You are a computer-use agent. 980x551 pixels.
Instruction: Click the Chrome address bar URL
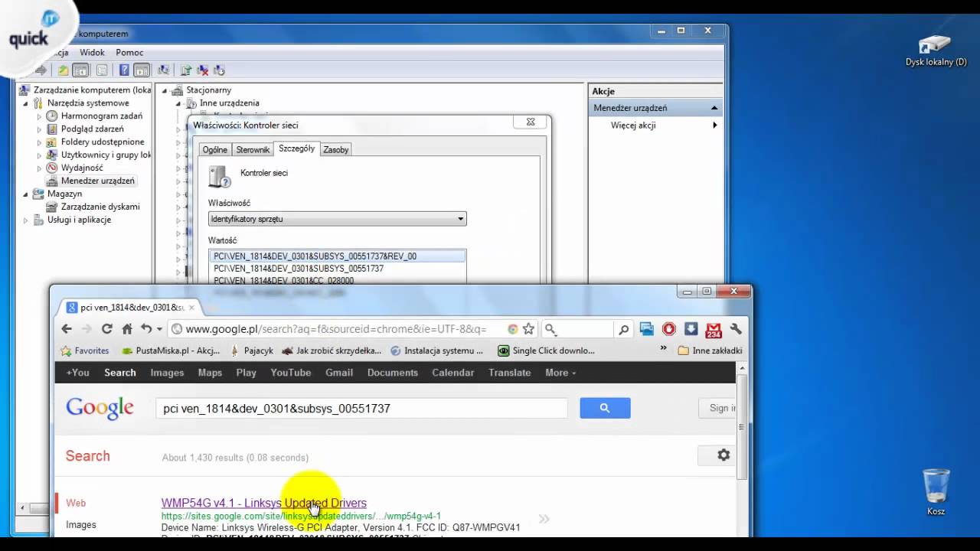(335, 329)
